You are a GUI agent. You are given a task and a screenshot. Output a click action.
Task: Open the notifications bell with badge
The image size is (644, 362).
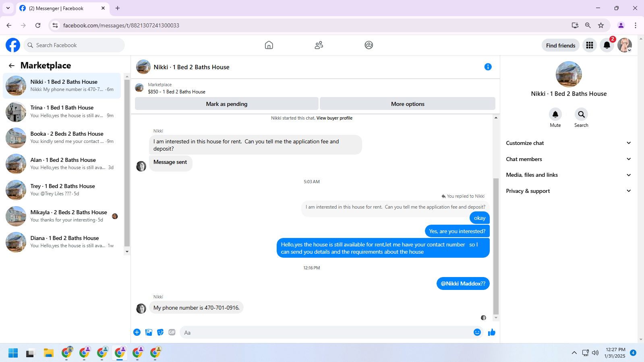click(607, 45)
